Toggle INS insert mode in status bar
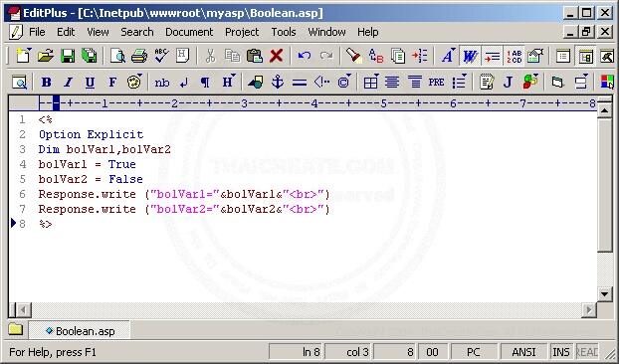 click(561, 352)
